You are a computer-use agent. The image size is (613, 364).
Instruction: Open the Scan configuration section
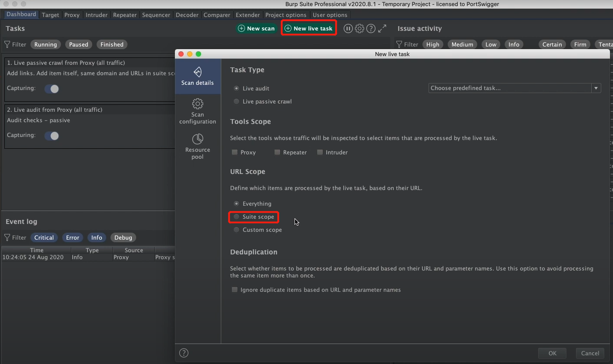click(x=198, y=111)
